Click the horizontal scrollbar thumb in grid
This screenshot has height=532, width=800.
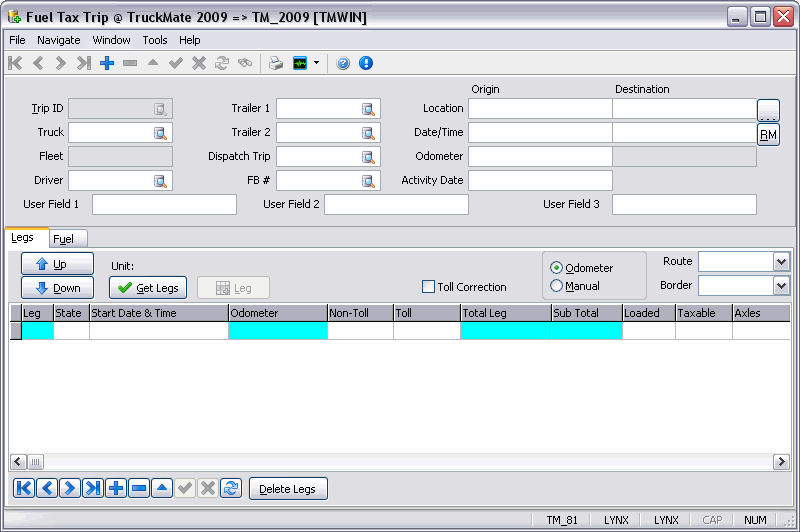(x=35, y=462)
